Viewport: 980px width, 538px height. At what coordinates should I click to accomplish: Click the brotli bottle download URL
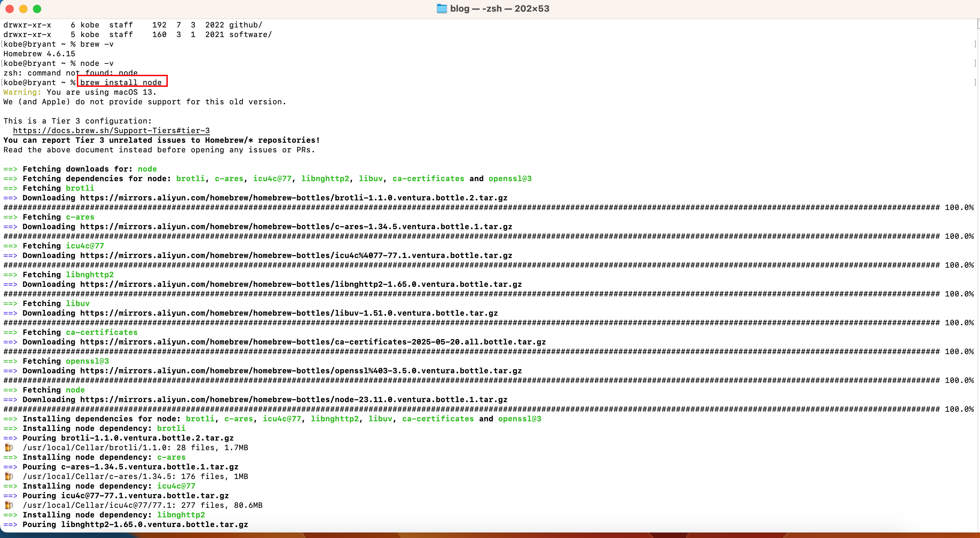tap(293, 198)
